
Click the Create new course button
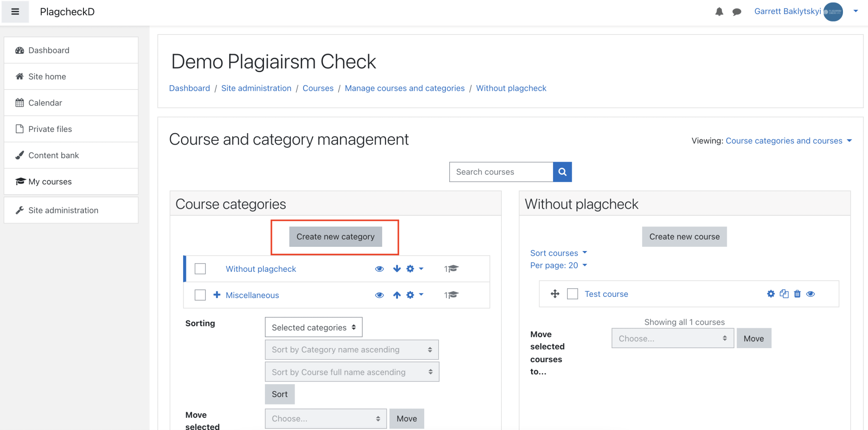pyautogui.click(x=684, y=236)
